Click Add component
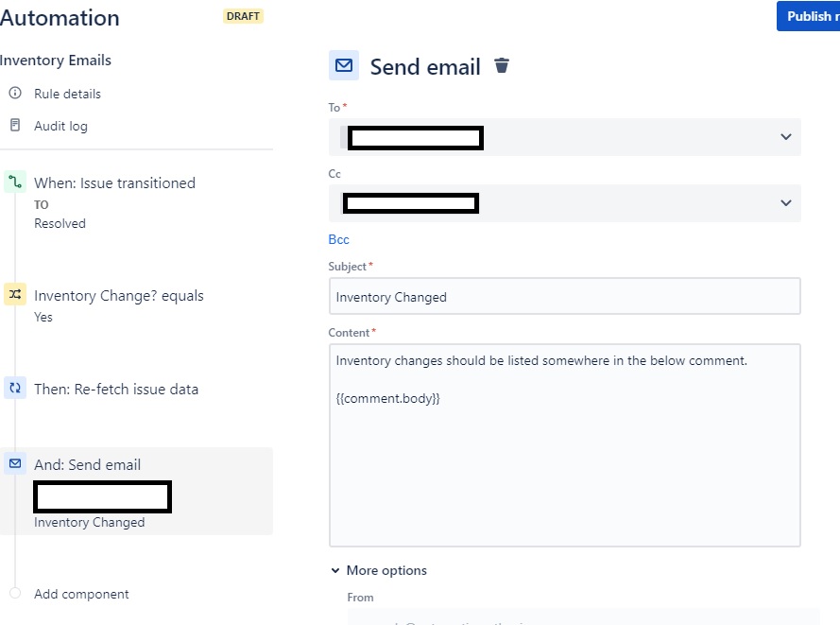This screenshot has height=625, width=840. 81,594
